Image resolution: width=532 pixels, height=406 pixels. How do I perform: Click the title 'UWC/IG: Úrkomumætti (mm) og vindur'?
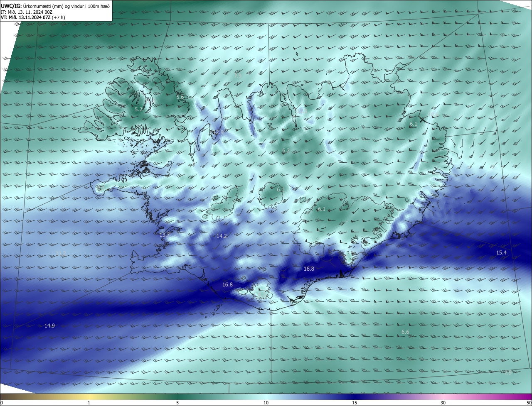pyautogui.click(x=55, y=6)
